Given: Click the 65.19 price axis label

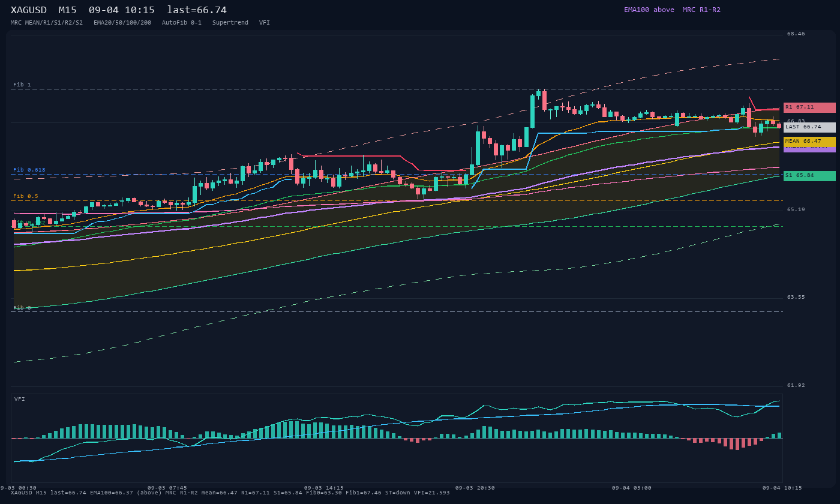Looking at the screenshot, I should click(796, 209).
